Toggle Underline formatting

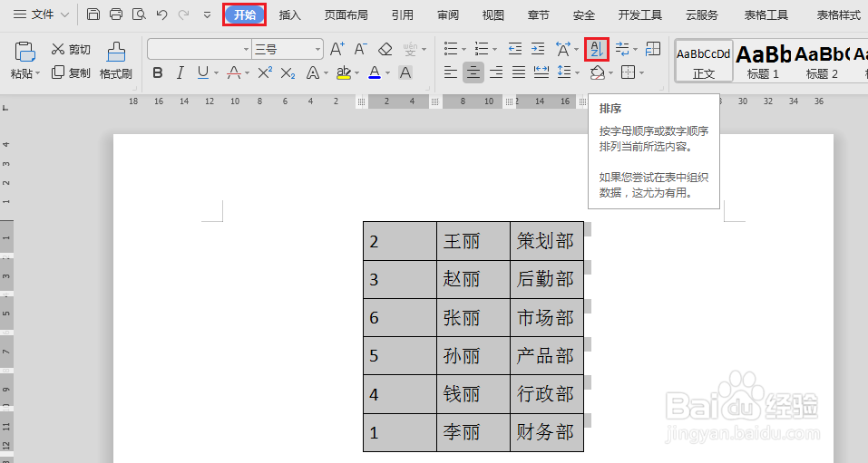[x=203, y=72]
